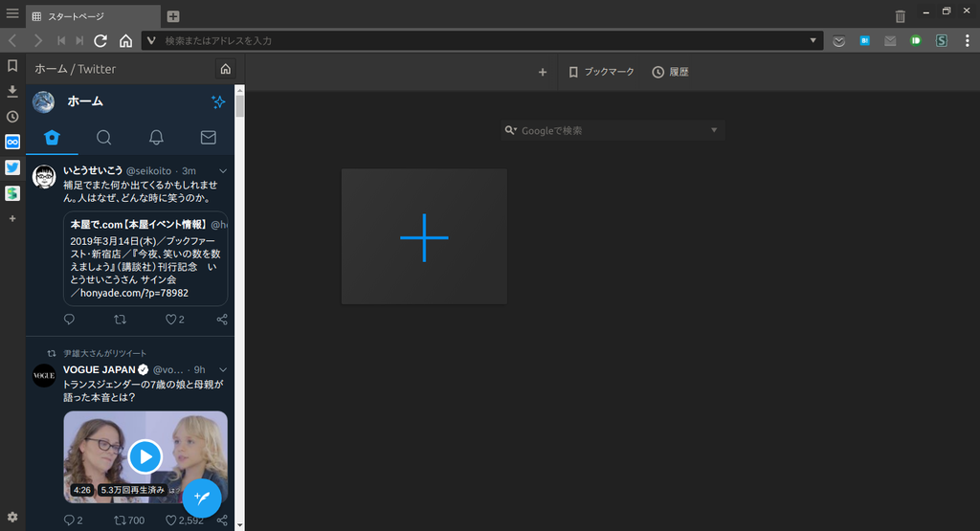980x531 pixels.
Task: Open the quoted 本屋で.com tweet card
Action: point(145,258)
